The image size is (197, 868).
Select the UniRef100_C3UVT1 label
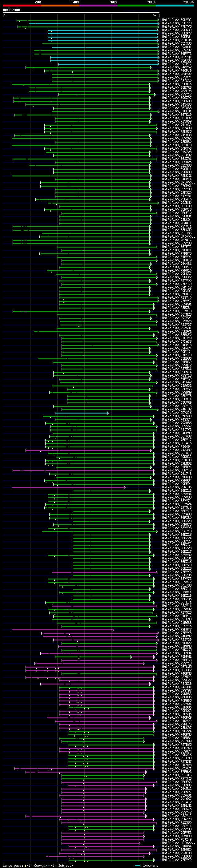click(177, 399)
